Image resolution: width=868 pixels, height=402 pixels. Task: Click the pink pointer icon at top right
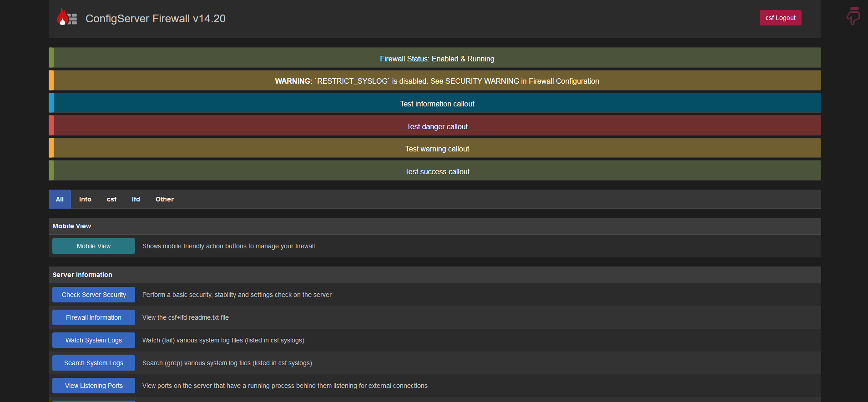(x=853, y=16)
